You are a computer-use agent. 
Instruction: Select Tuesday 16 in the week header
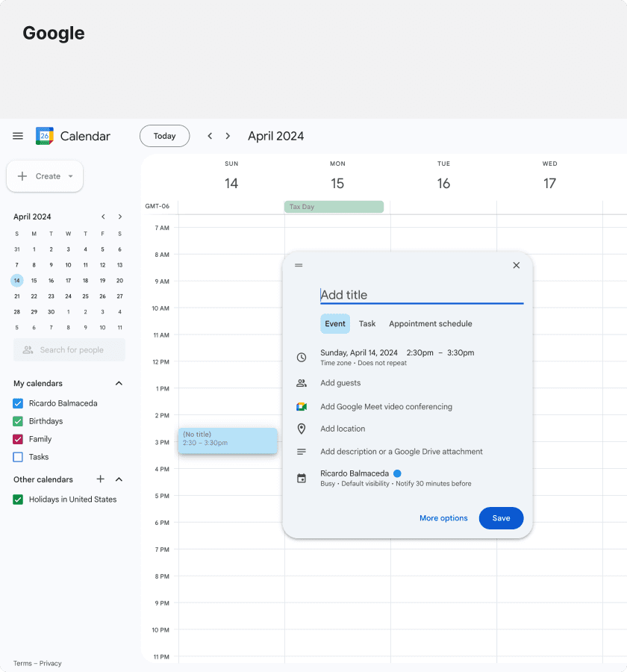443,184
